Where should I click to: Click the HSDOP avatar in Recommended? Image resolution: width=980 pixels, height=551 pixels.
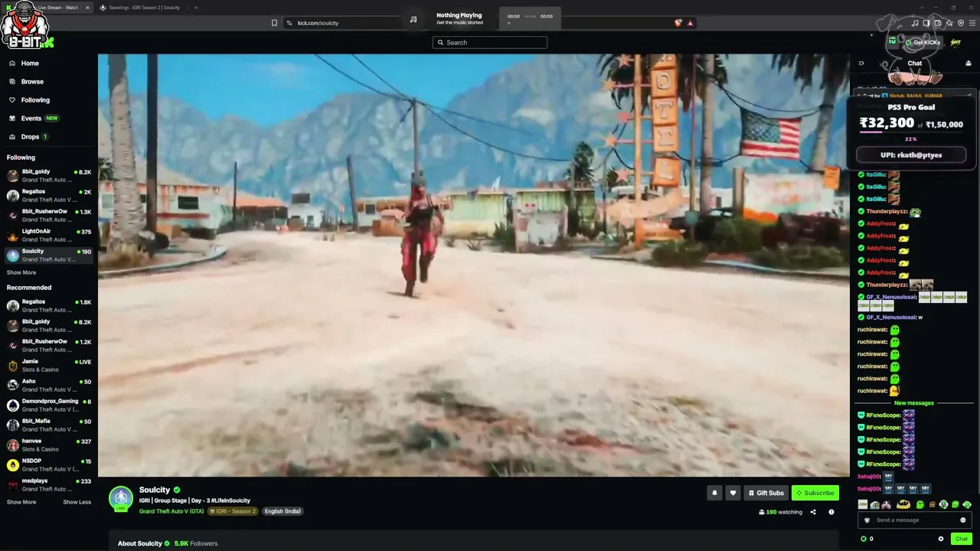point(13,465)
